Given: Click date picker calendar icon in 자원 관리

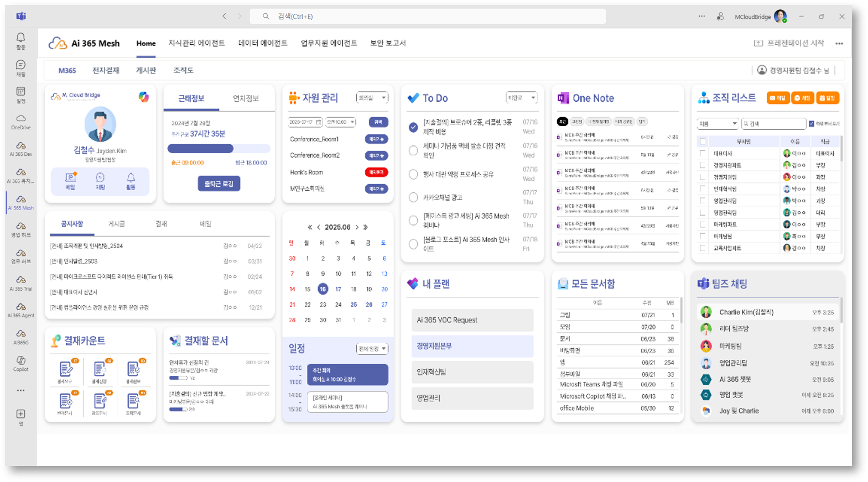Looking at the screenshot, I should 319,122.
